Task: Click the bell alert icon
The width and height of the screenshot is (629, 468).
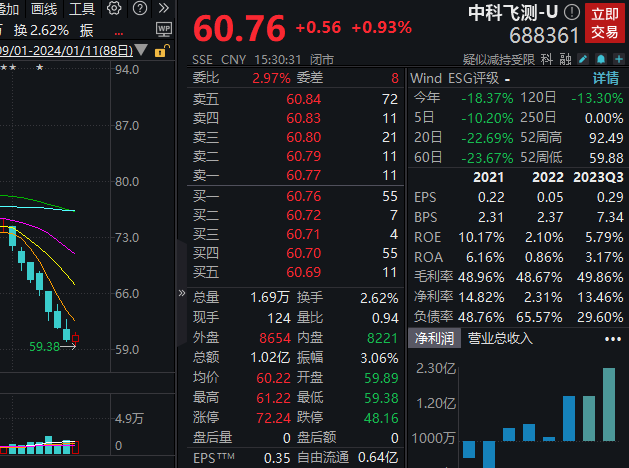Action: pyautogui.click(x=601, y=59)
